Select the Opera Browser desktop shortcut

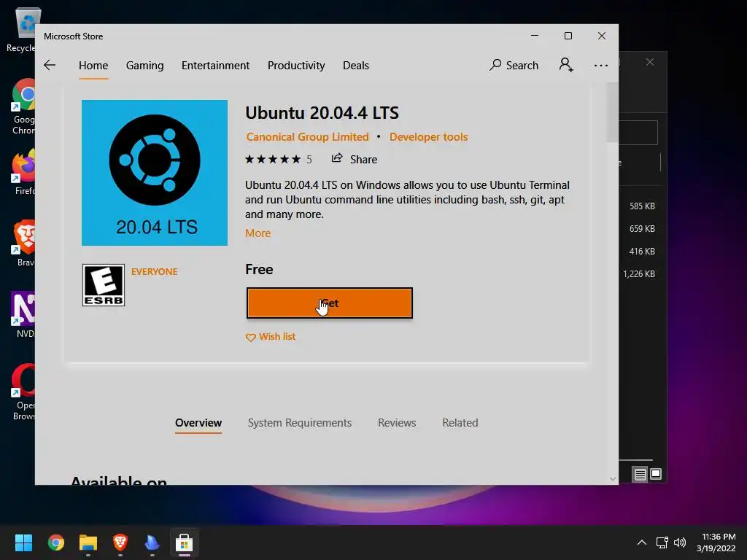pyautogui.click(x=23, y=392)
